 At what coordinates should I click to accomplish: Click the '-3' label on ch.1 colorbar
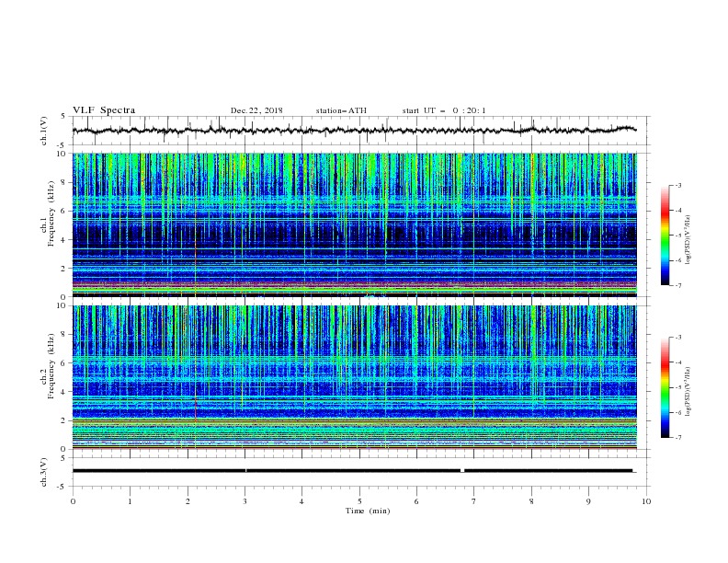coord(677,185)
